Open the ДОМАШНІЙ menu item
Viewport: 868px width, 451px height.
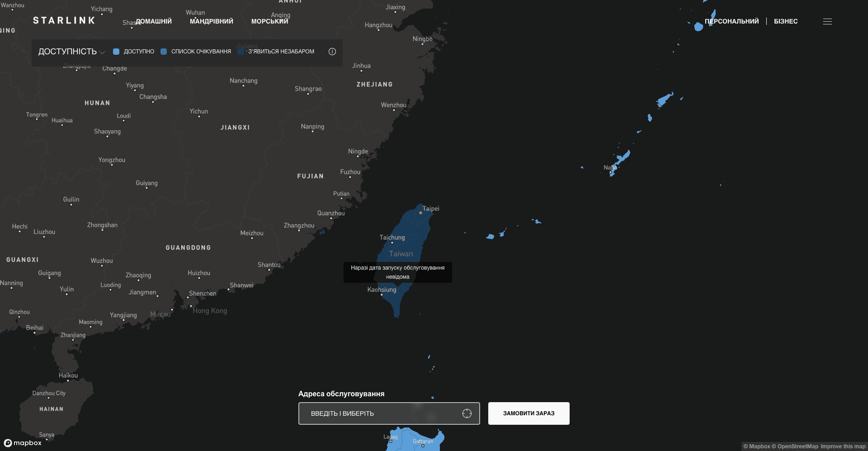point(154,21)
